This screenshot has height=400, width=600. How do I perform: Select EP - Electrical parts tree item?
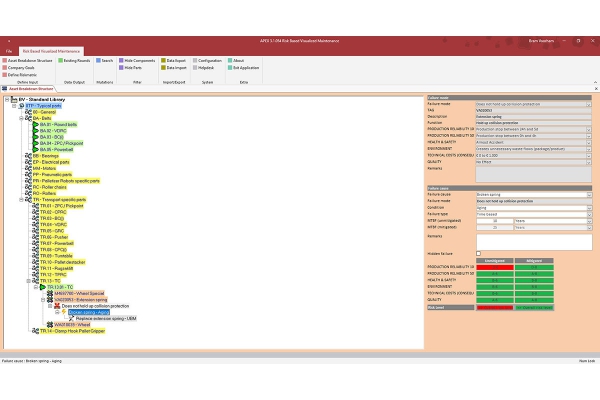(51, 162)
